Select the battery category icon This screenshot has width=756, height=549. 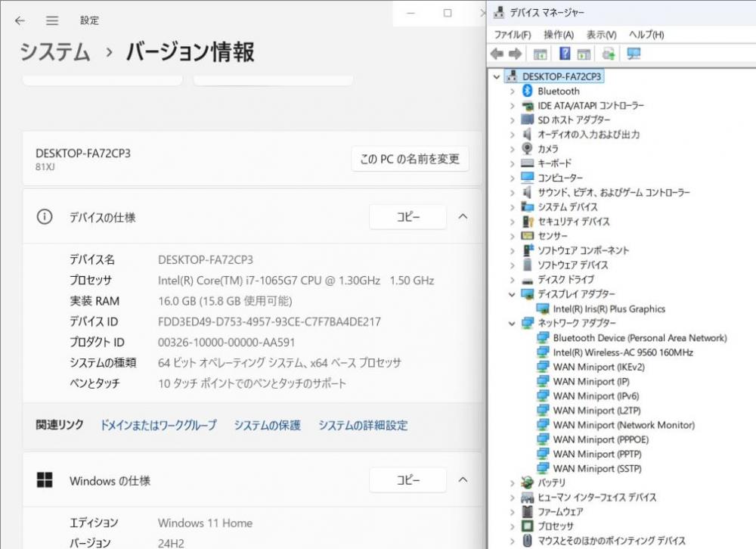click(x=528, y=482)
